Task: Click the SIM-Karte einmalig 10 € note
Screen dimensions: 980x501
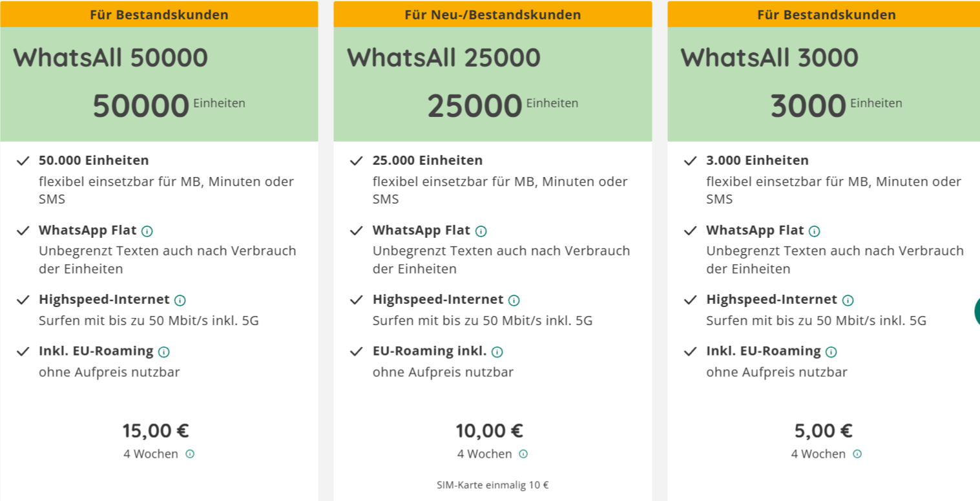Action: [x=492, y=485]
